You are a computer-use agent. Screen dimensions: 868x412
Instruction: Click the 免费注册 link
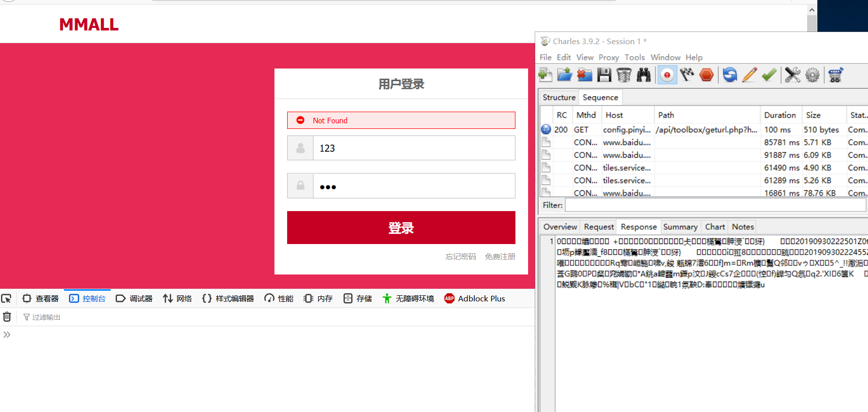click(500, 257)
